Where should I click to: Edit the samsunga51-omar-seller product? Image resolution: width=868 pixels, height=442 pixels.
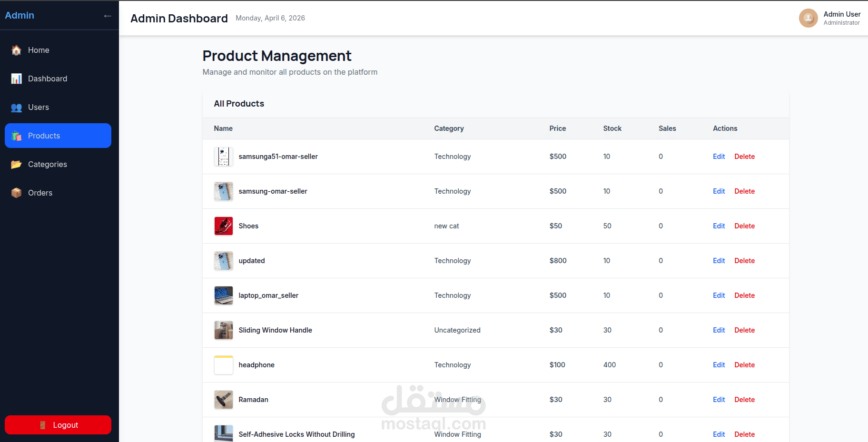tap(719, 157)
